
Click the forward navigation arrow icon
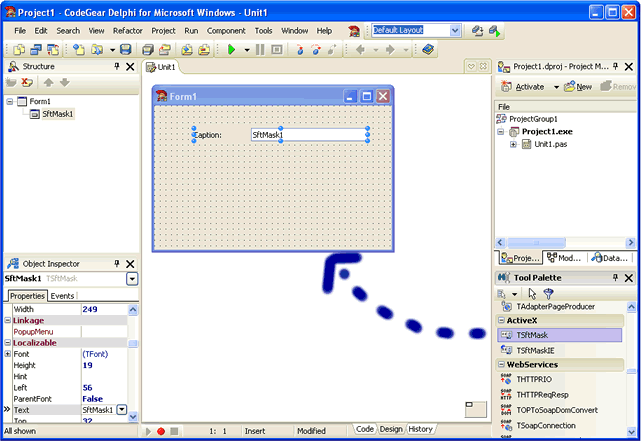(390, 50)
